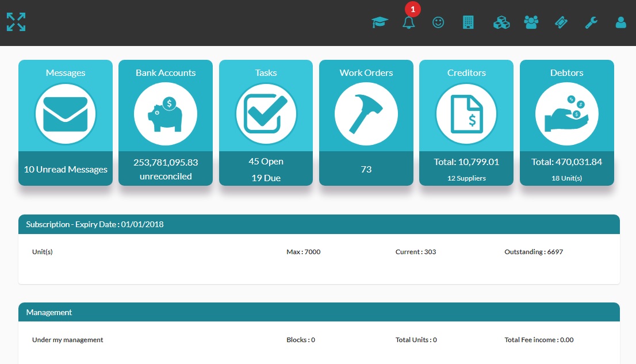
Task: Click the expand arrows icon top left
Action: tap(16, 22)
